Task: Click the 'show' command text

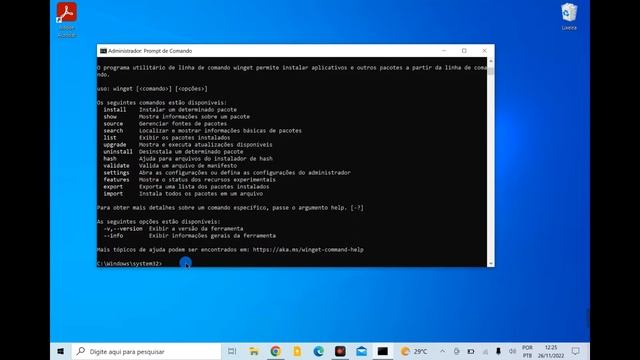Action: tap(110, 116)
